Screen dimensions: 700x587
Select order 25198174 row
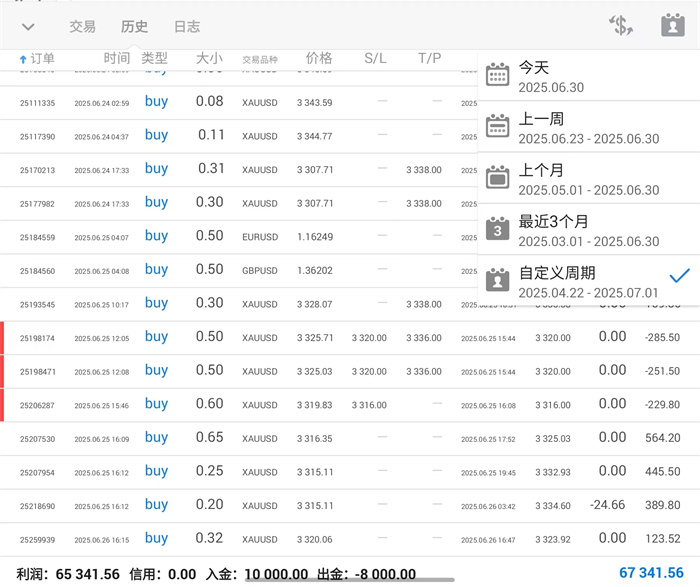click(x=350, y=338)
